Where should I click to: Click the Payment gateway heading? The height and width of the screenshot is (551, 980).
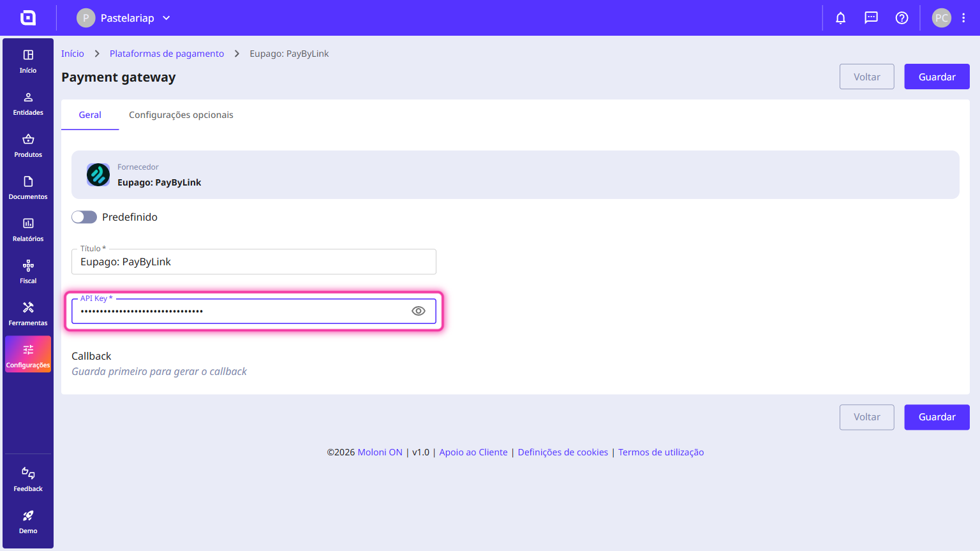point(119,77)
